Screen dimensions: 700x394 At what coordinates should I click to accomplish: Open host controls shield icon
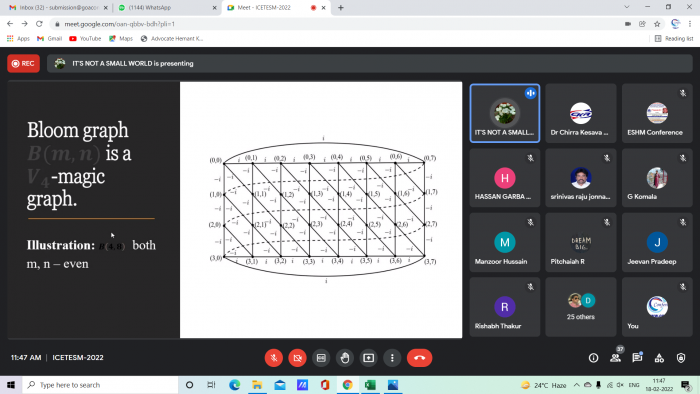pos(681,358)
